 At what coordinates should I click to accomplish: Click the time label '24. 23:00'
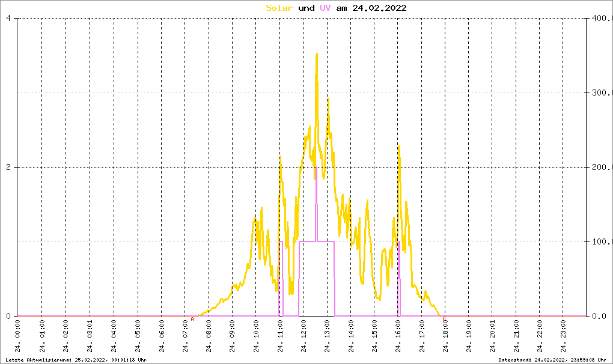[563, 336]
